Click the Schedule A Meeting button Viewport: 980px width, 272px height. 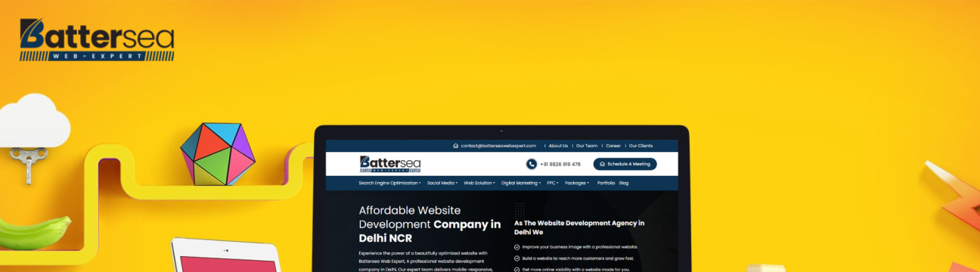tap(625, 164)
